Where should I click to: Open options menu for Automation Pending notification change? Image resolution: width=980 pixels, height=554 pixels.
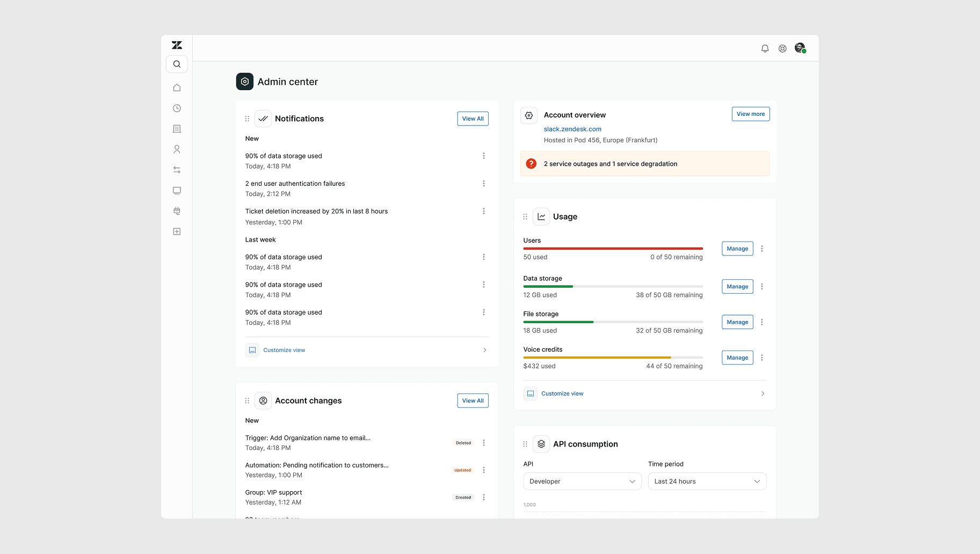pos(484,470)
